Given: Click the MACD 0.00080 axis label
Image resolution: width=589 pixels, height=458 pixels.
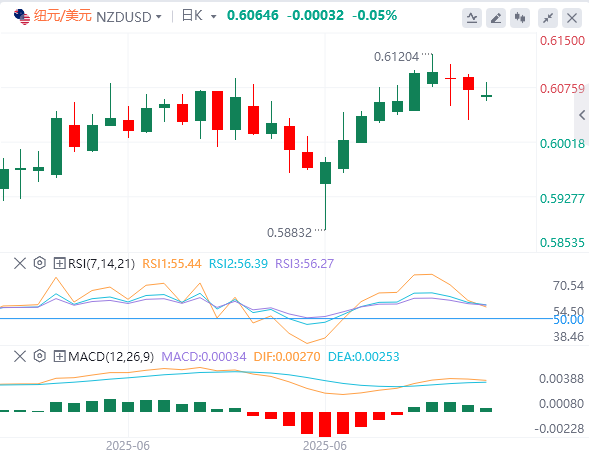Looking at the screenshot, I should click(562, 404).
